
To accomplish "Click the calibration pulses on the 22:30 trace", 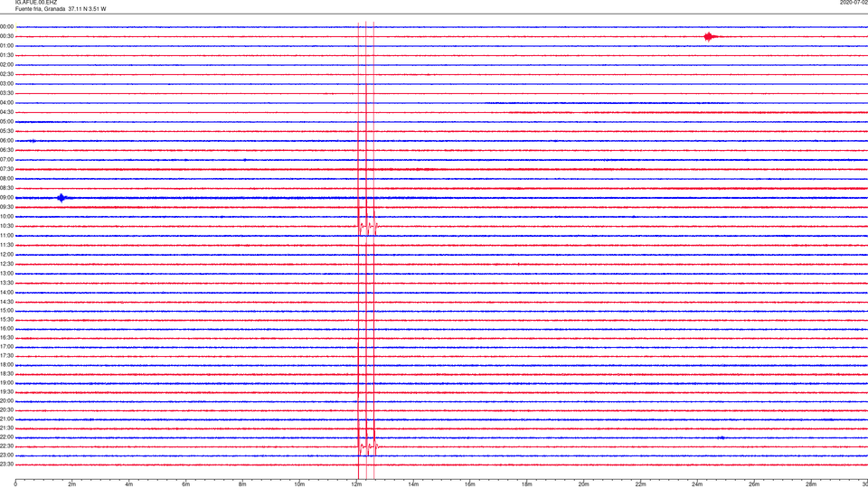I will click(368, 446).
